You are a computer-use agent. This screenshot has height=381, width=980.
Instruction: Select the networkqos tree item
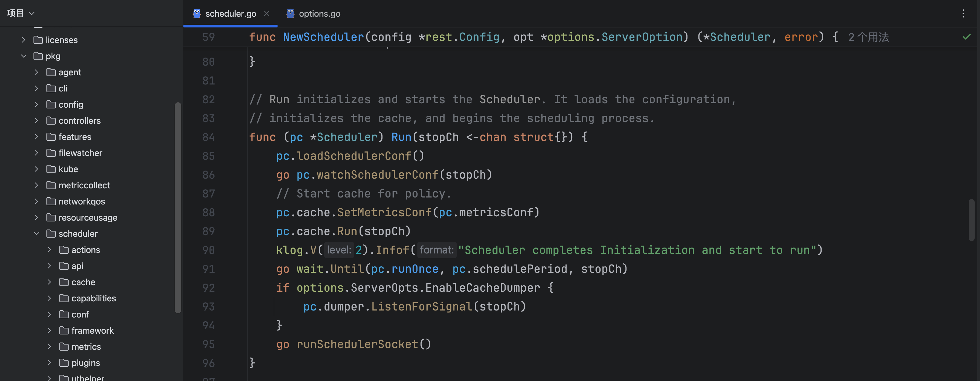pos(82,201)
